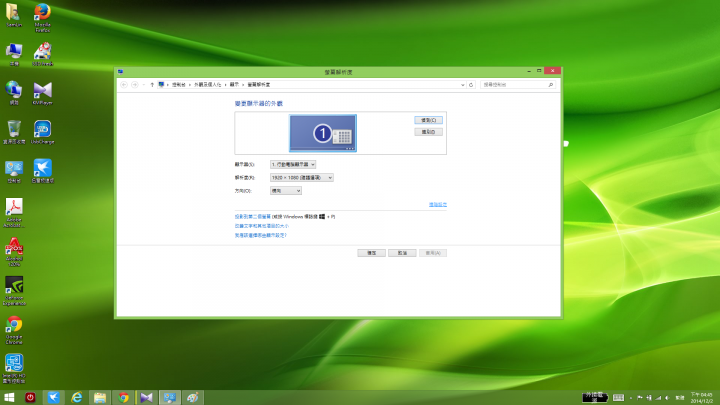Open the project to a second screen link
Image resolution: width=720 pixels, height=405 pixels.
[x=253, y=216]
